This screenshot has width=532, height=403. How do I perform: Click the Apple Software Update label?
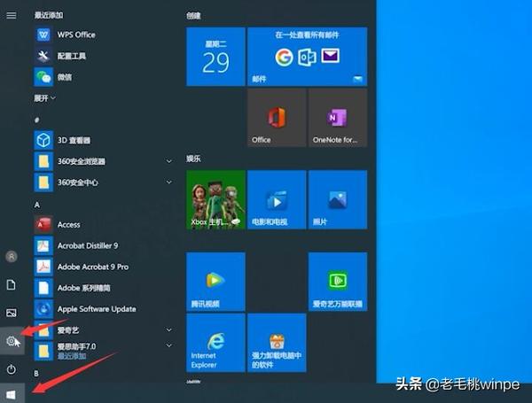click(97, 309)
